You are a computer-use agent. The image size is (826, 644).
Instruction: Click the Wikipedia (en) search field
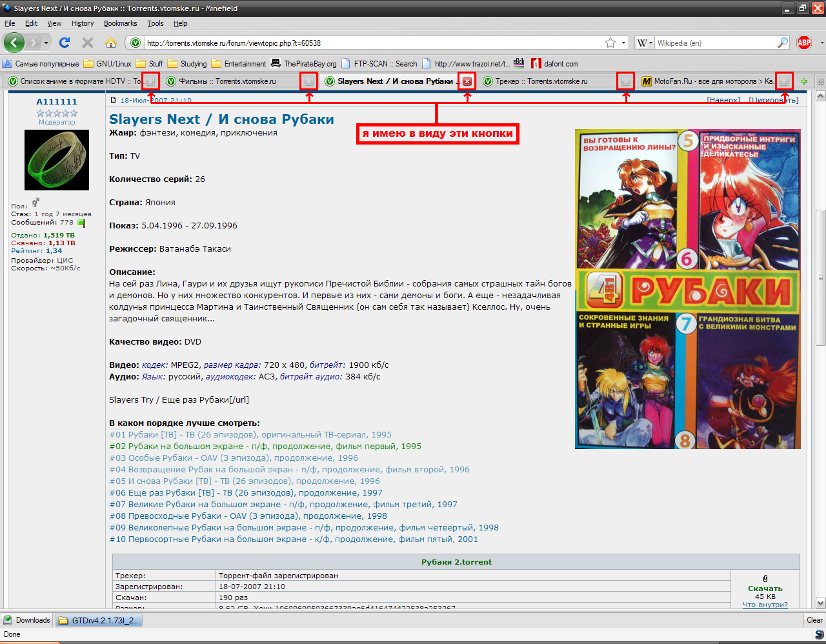pos(715,43)
